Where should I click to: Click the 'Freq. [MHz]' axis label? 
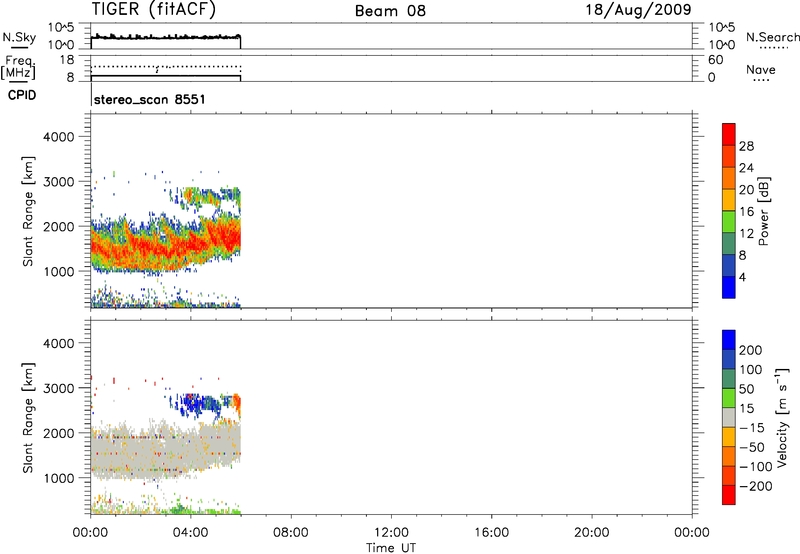coord(19,68)
